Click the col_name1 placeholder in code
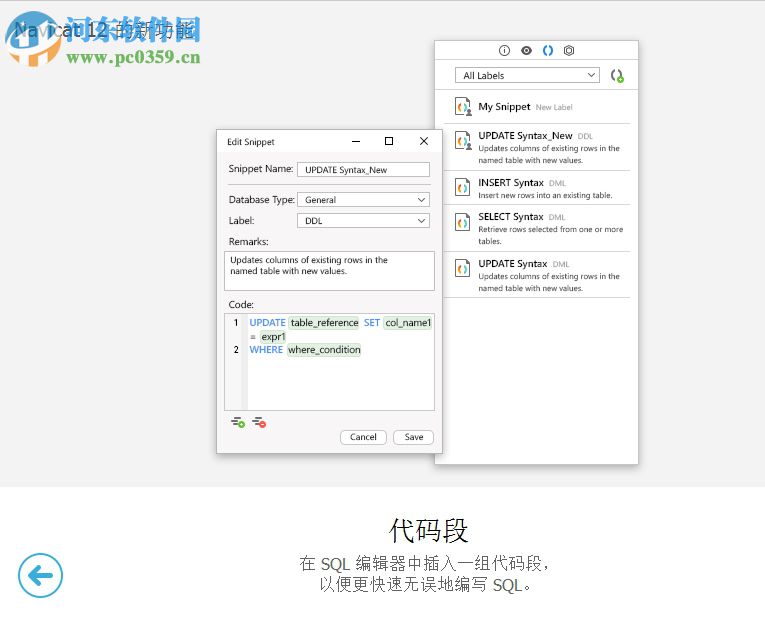 pyautogui.click(x=408, y=323)
